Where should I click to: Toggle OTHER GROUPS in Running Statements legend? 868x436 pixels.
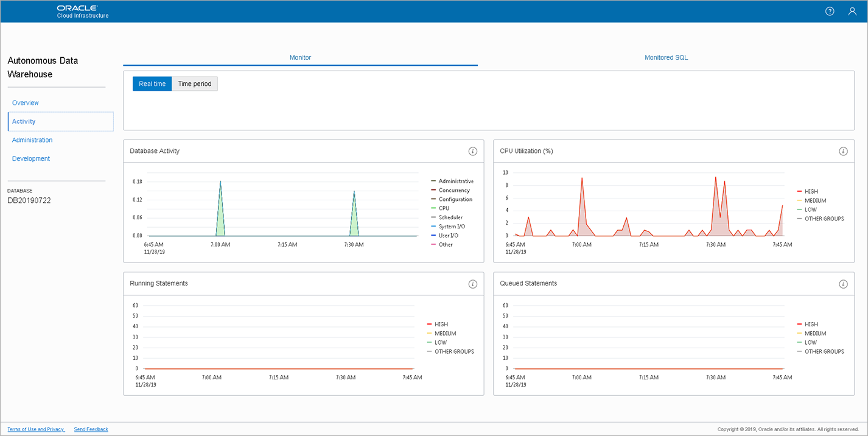click(x=450, y=351)
